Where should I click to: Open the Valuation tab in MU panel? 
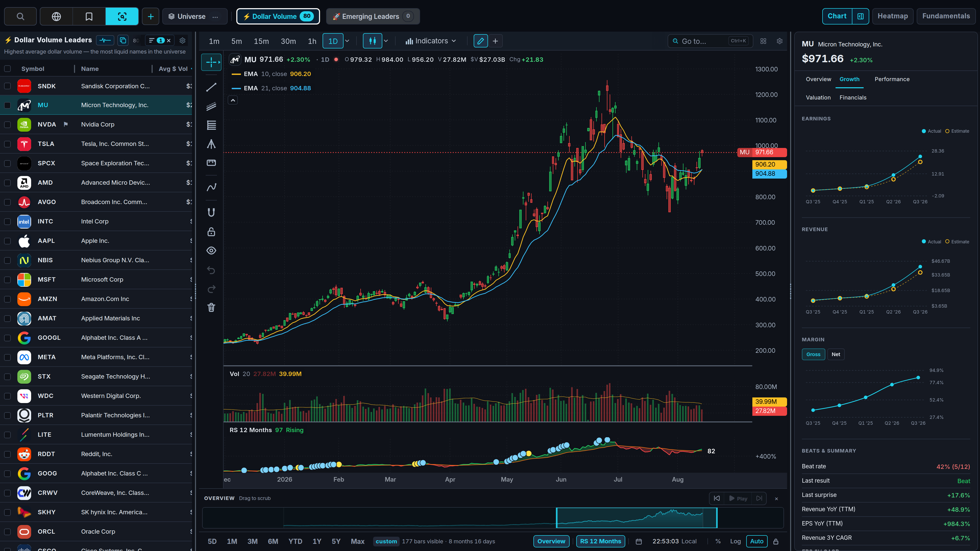818,98
